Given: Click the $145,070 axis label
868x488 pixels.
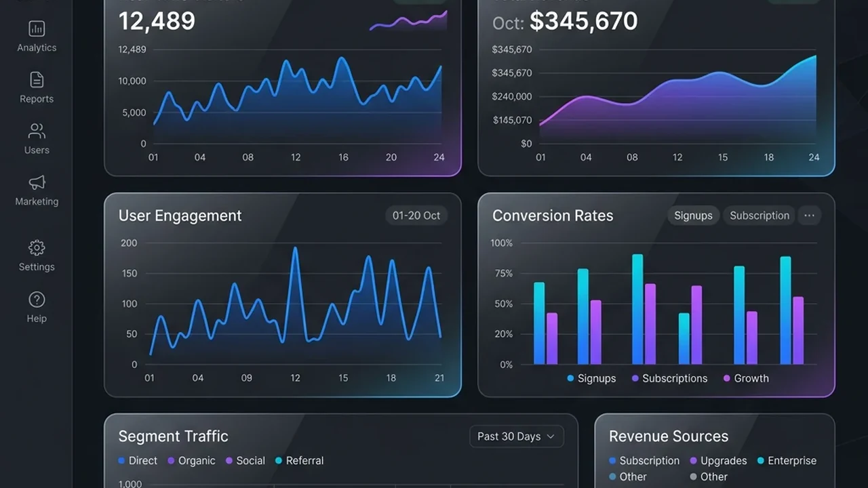Looking at the screenshot, I should point(512,120).
